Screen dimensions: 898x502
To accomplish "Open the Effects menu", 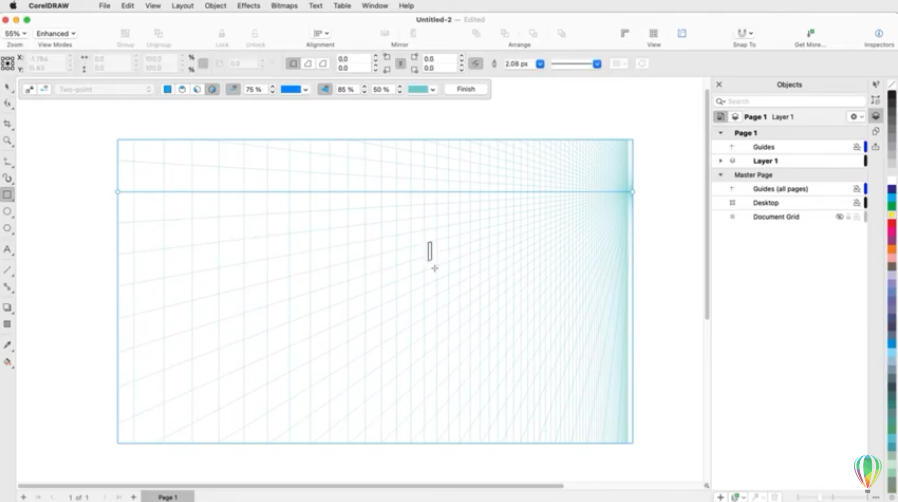I will [249, 6].
